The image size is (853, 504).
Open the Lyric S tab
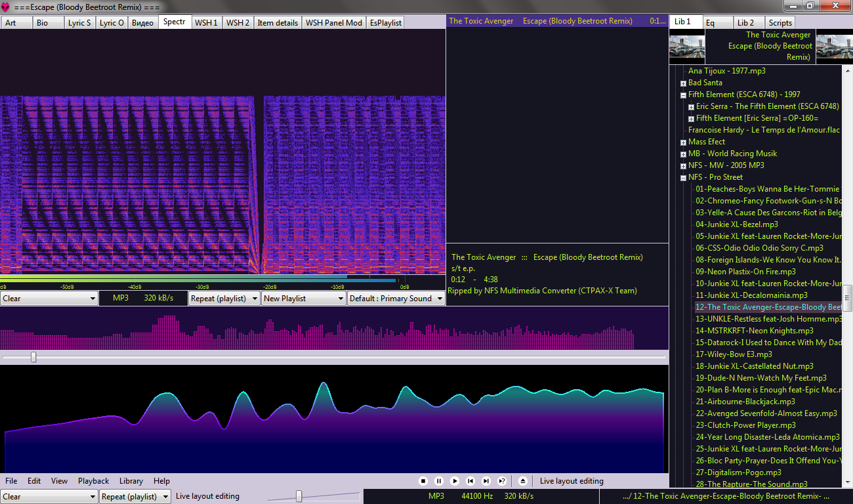[x=80, y=22]
